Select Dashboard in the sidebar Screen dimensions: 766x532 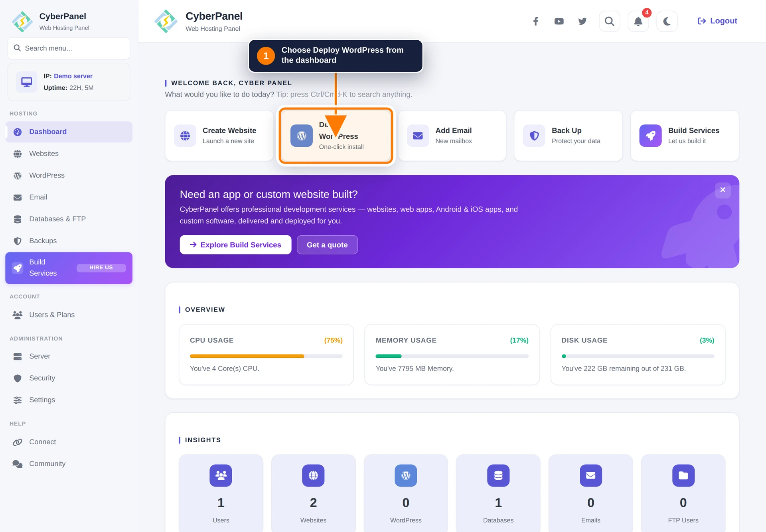coord(69,132)
